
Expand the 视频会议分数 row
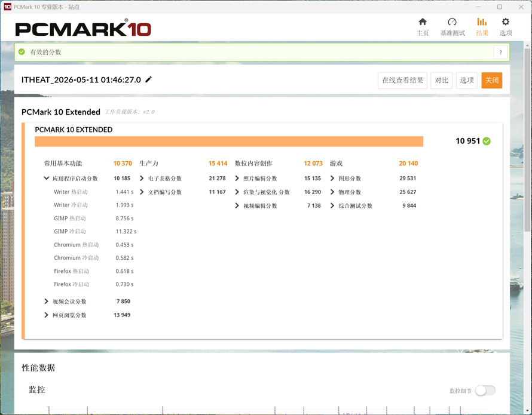[x=46, y=301]
